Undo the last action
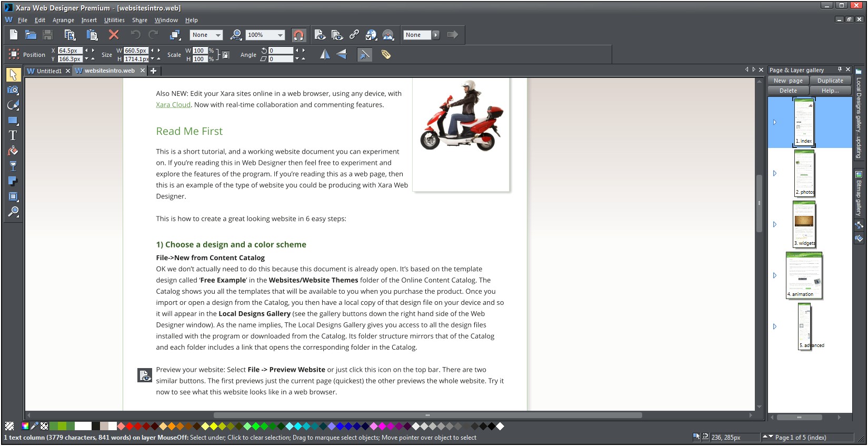The height and width of the screenshot is (446, 868). [135, 35]
